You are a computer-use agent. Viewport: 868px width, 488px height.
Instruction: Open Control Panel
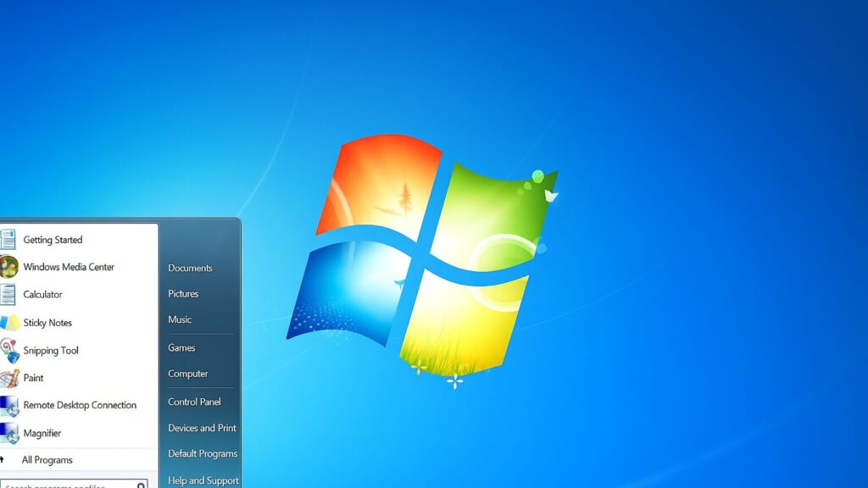point(194,402)
